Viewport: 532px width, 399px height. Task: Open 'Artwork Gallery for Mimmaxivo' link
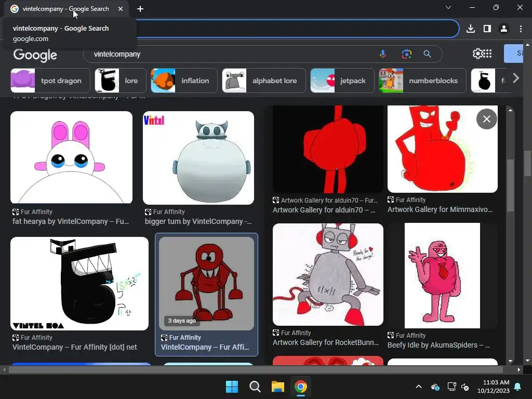(440, 209)
